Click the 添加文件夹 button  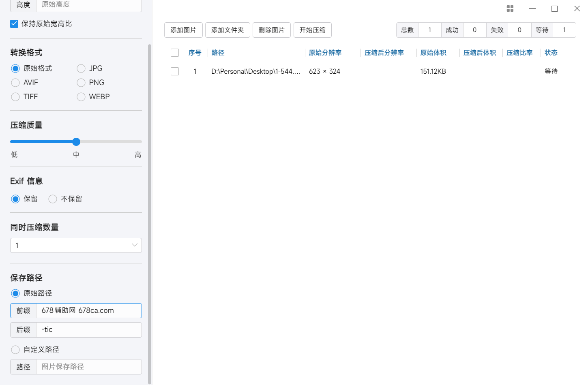[x=227, y=30]
